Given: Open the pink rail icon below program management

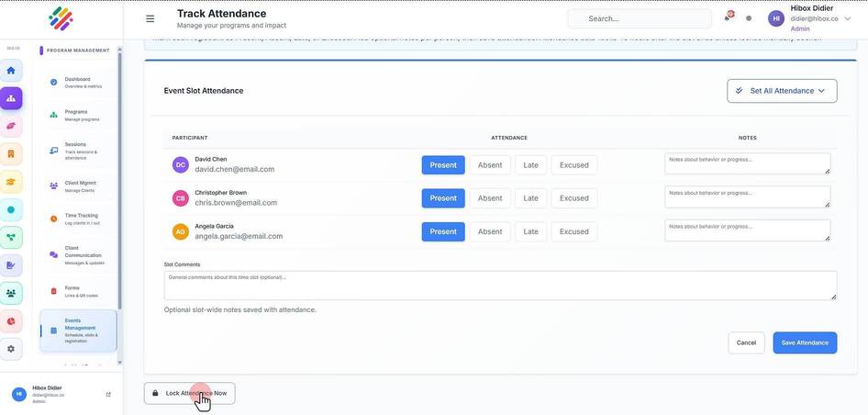Looking at the screenshot, I should click(x=11, y=127).
